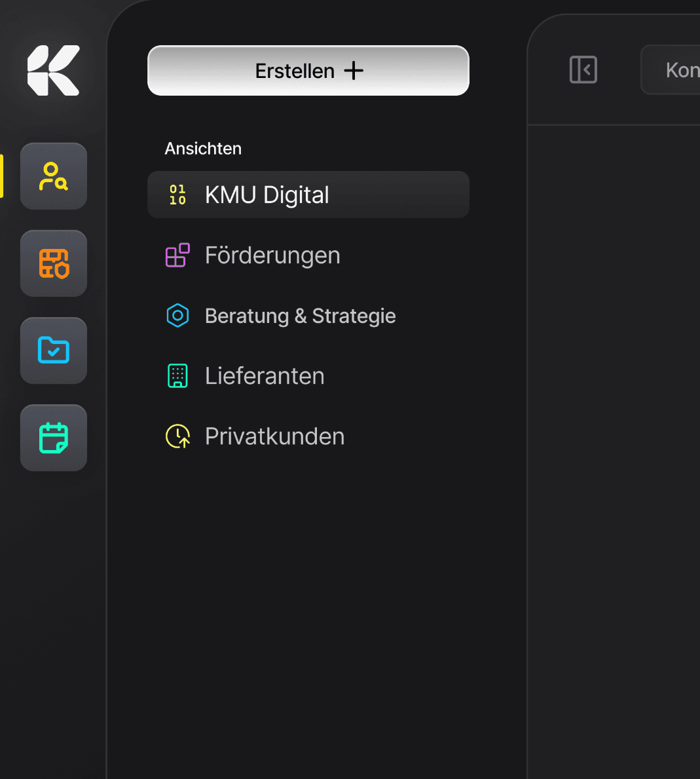This screenshot has height=779, width=700.
Task: Click the yellow clock icon beside Privatkunden
Action: click(x=177, y=436)
